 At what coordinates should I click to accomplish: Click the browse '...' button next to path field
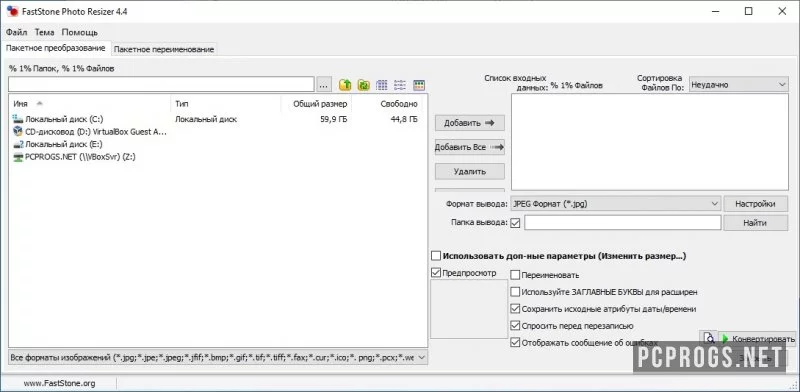point(324,85)
